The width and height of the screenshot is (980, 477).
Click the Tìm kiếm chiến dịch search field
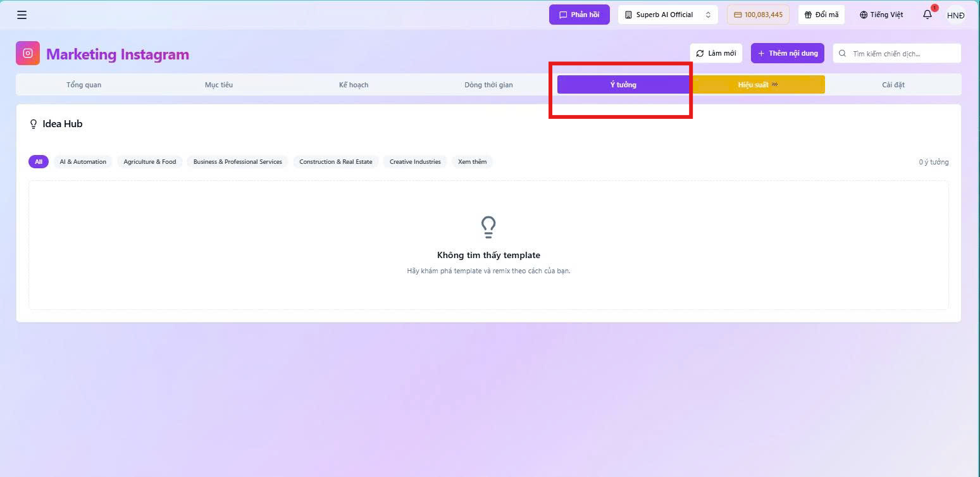click(897, 53)
